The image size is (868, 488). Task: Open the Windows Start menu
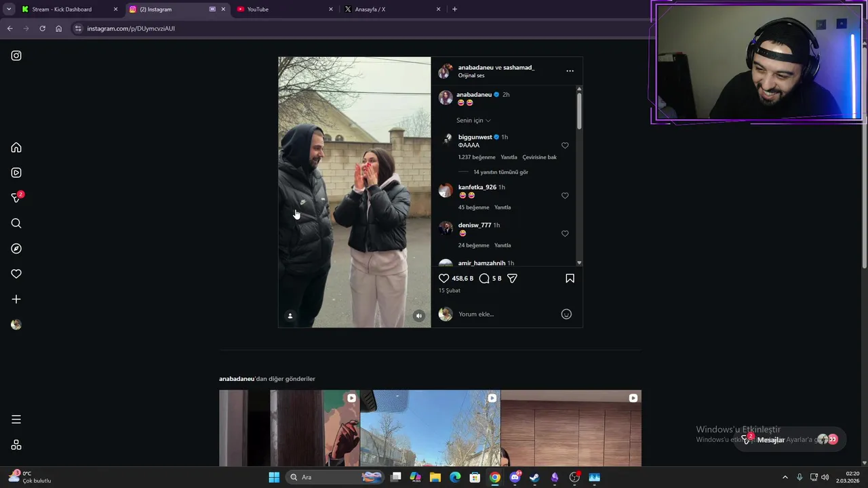click(x=274, y=477)
